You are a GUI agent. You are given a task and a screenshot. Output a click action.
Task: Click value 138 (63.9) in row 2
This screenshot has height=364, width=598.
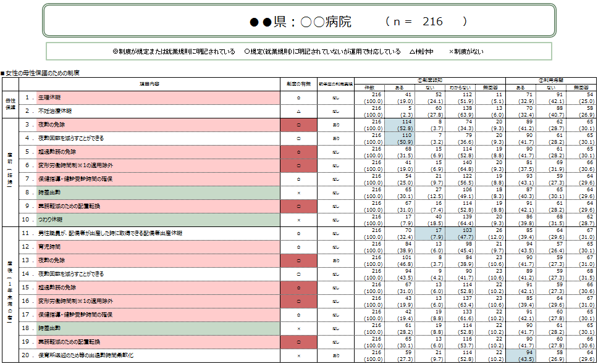tap(460, 111)
